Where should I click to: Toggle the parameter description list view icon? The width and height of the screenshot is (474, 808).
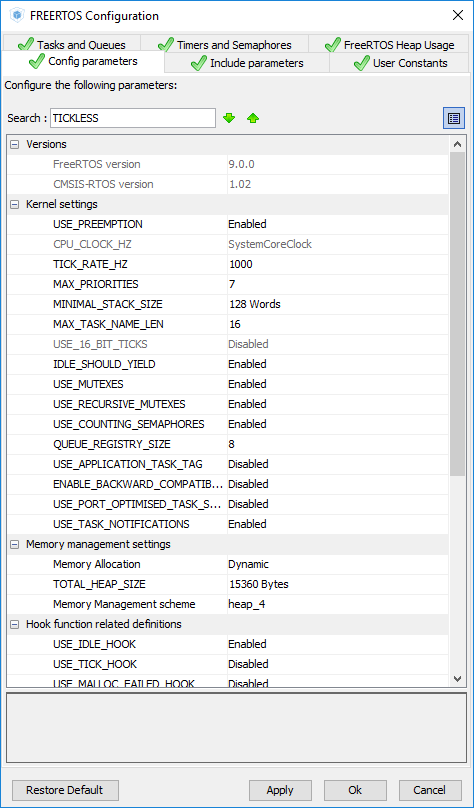point(454,118)
